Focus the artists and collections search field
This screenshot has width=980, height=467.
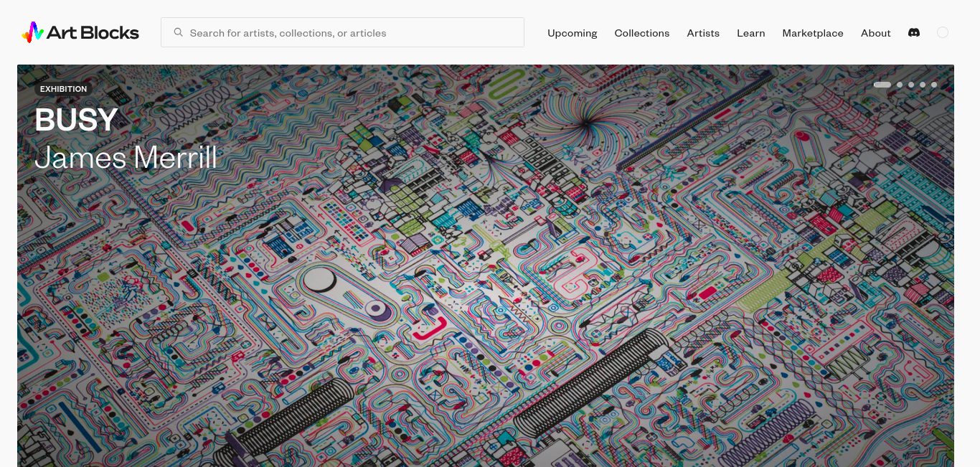(x=342, y=32)
